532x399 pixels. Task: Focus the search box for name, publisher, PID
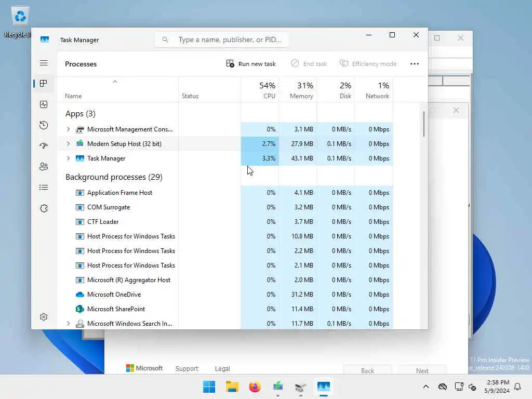[222, 39]
